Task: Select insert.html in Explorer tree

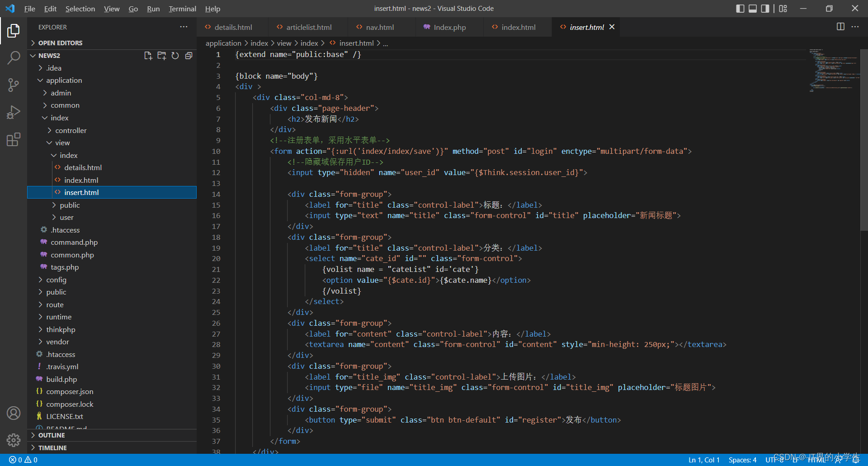Action: [112, 192]
